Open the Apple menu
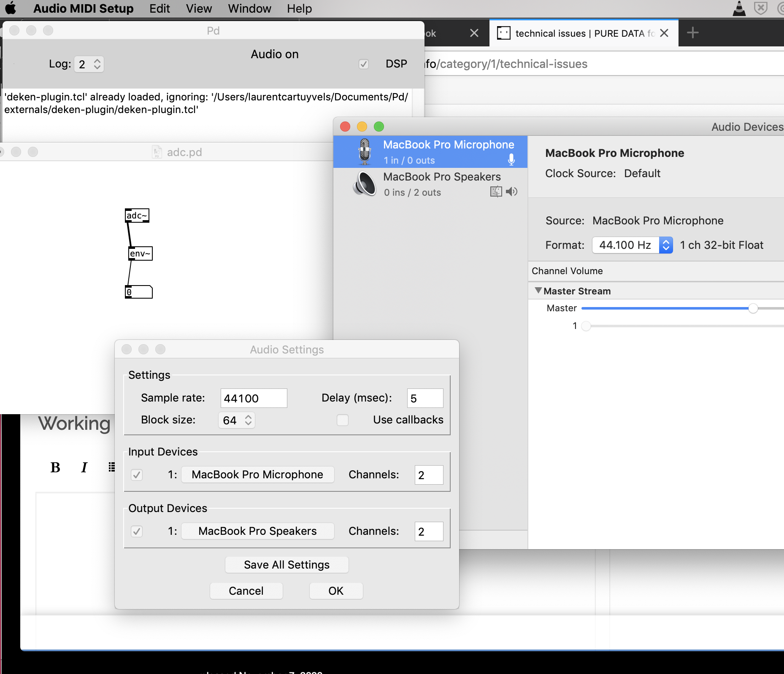This screenshot has height=674, width=784. coord(11,8)
